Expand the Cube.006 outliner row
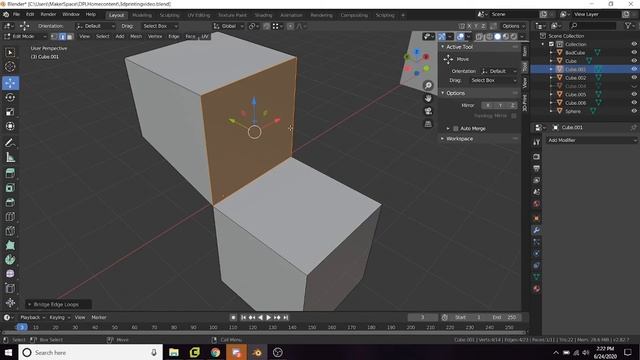Viewport: 640px width, 360px height. (x=551, y=103)
